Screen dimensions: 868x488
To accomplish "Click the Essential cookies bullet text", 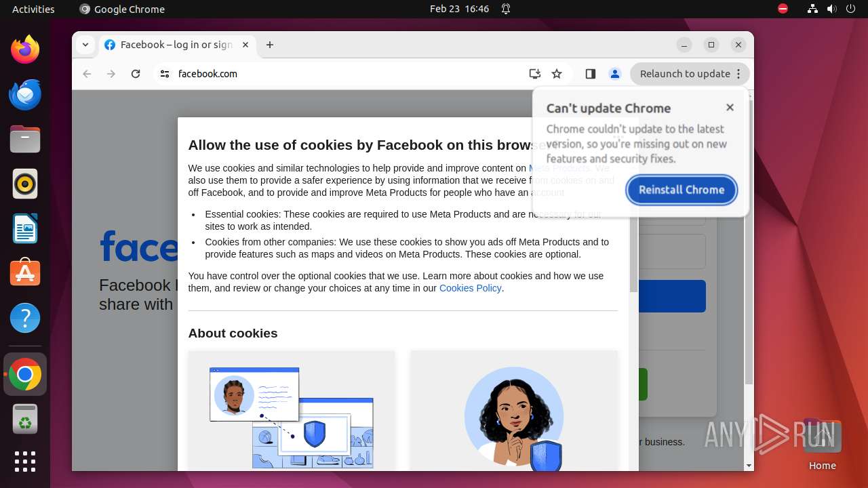I will point(403,220).
